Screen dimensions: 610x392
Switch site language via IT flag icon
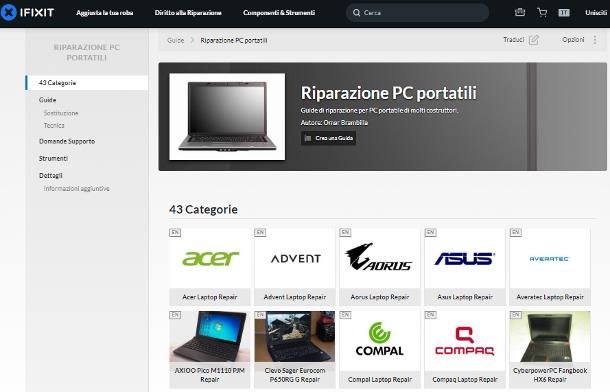(564, 13)
